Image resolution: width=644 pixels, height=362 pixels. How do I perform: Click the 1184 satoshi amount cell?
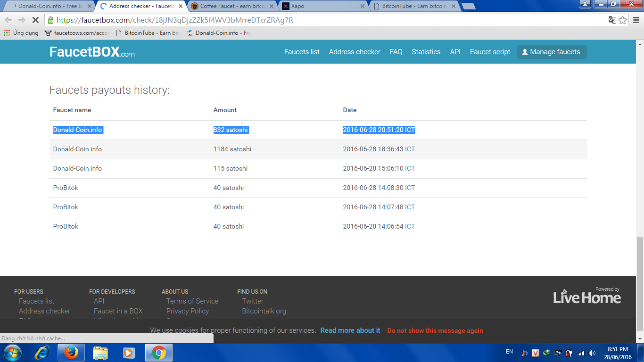click(232, 149)
